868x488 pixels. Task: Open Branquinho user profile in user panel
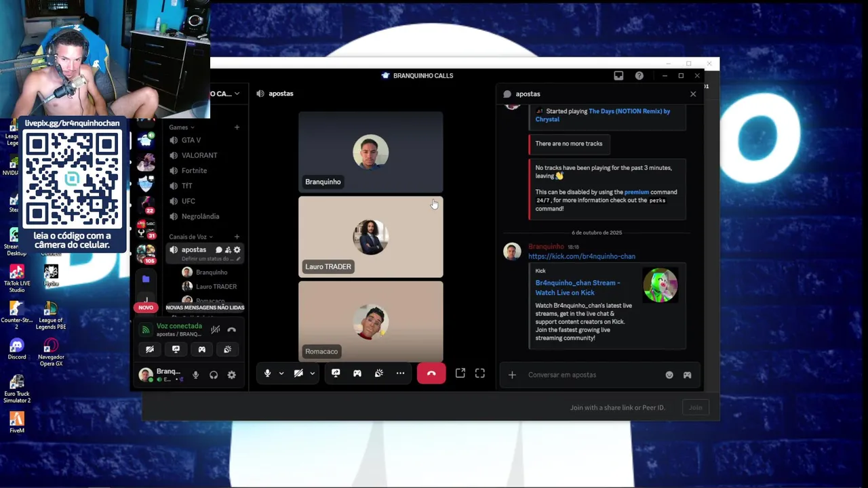[x=161, y=375]
